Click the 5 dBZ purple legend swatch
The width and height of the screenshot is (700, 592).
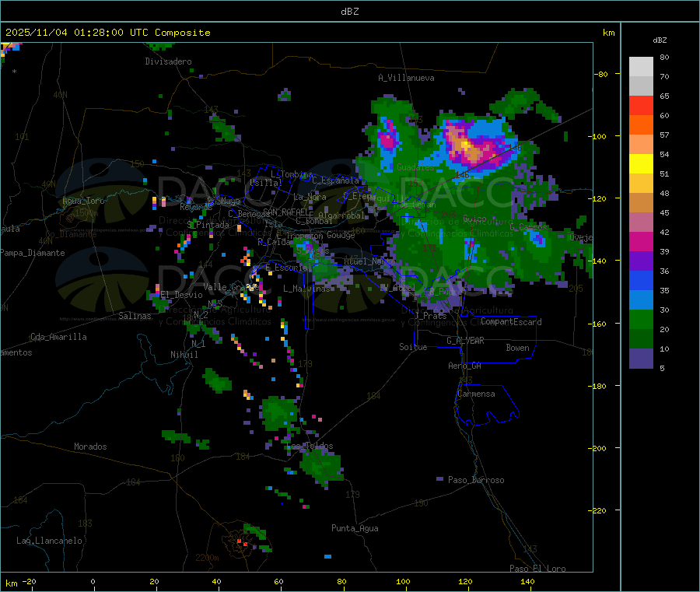pos(641,359)
